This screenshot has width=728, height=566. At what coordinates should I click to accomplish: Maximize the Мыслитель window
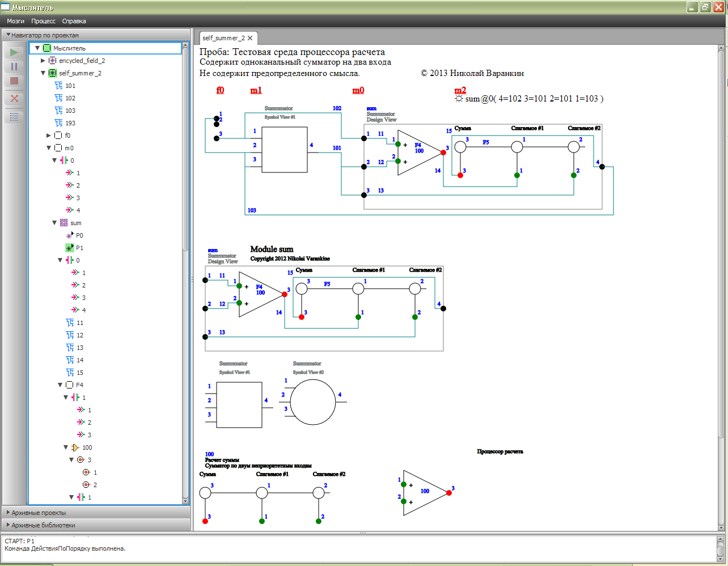tap(705, 7)
